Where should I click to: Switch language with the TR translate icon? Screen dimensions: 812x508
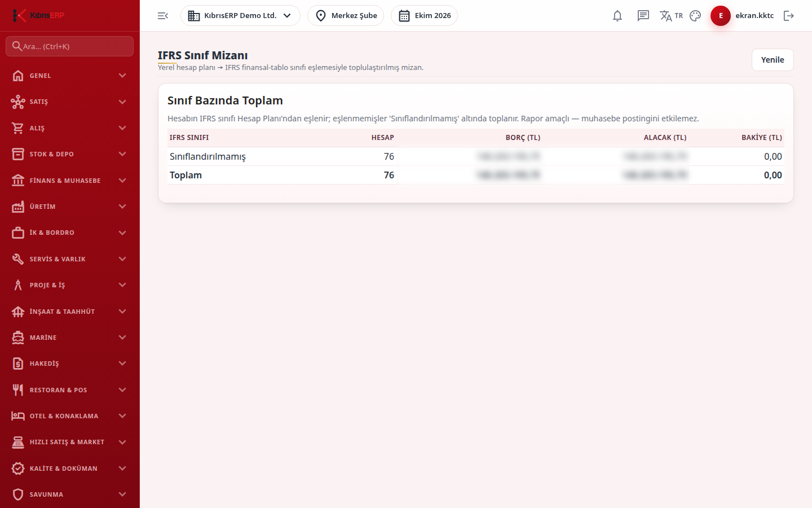[x=671, y=16]
